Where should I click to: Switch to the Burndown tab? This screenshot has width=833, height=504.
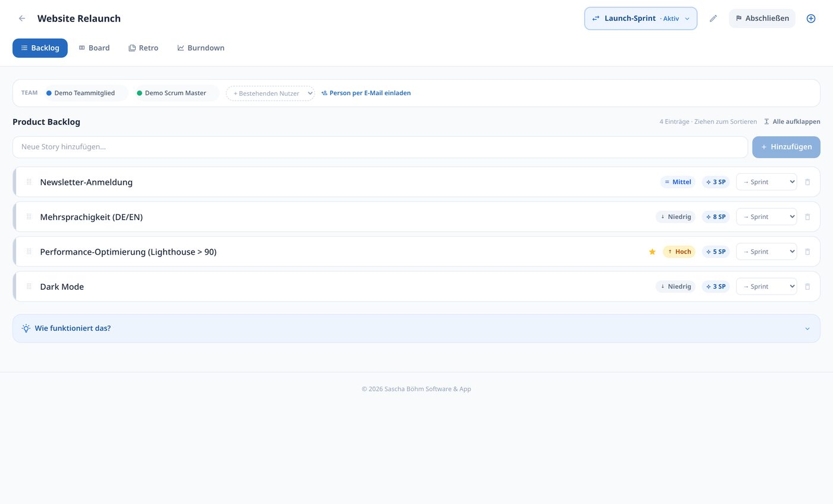point(201,48)
